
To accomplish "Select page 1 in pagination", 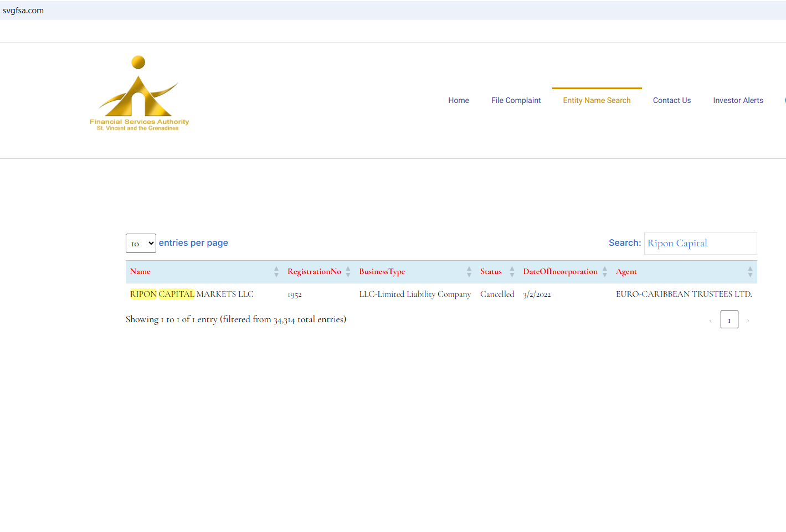I will tap(730, 319).
